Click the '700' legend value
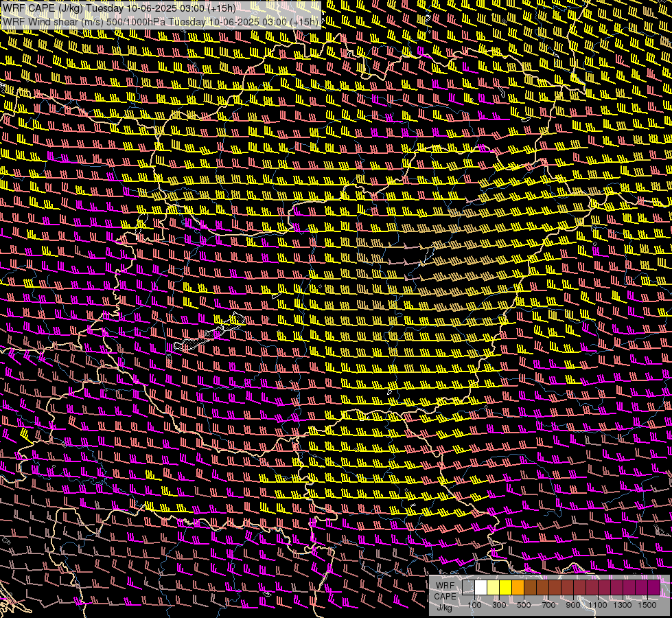 tap(548, 605)
